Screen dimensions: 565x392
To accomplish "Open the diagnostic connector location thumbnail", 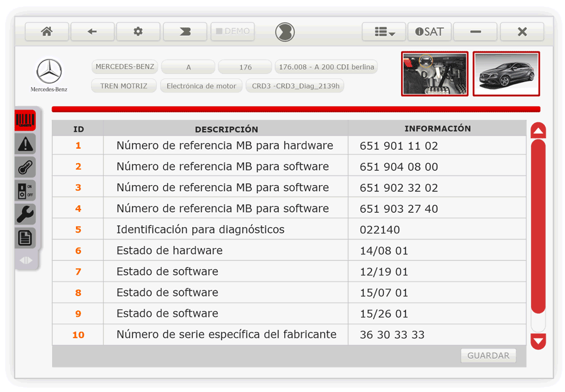I will point(435,74).
